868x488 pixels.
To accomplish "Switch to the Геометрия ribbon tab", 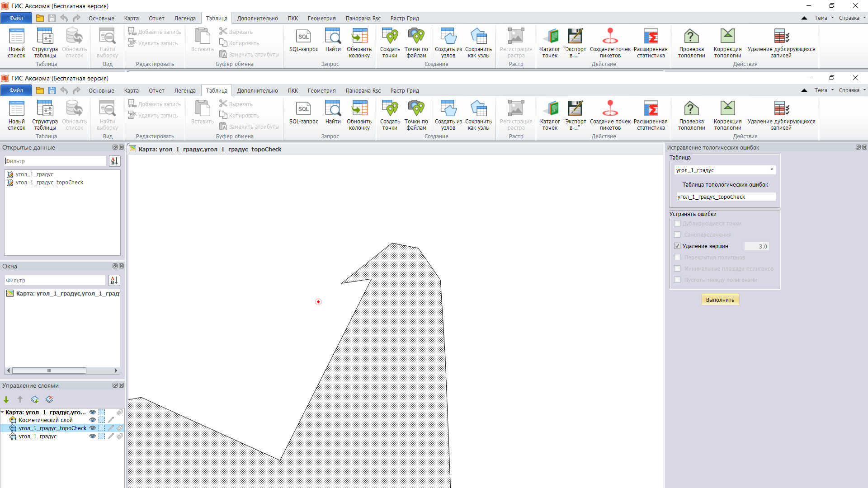I will click(x=321, y=90).
